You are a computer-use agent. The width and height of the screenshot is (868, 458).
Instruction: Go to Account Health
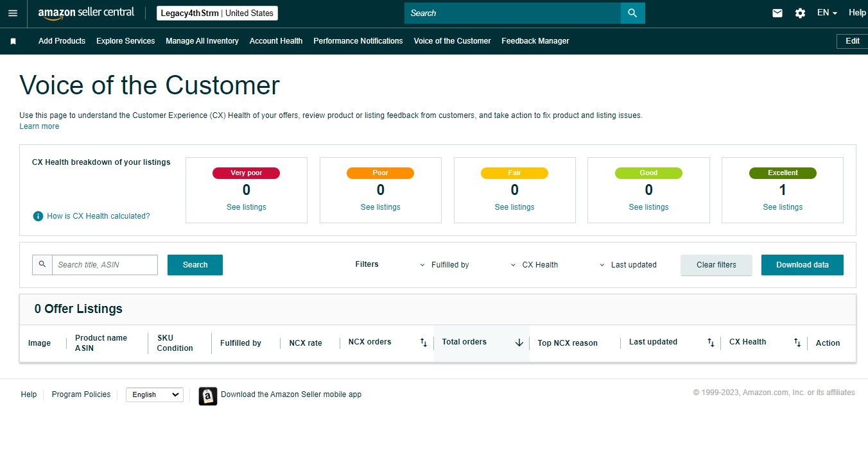276,41
